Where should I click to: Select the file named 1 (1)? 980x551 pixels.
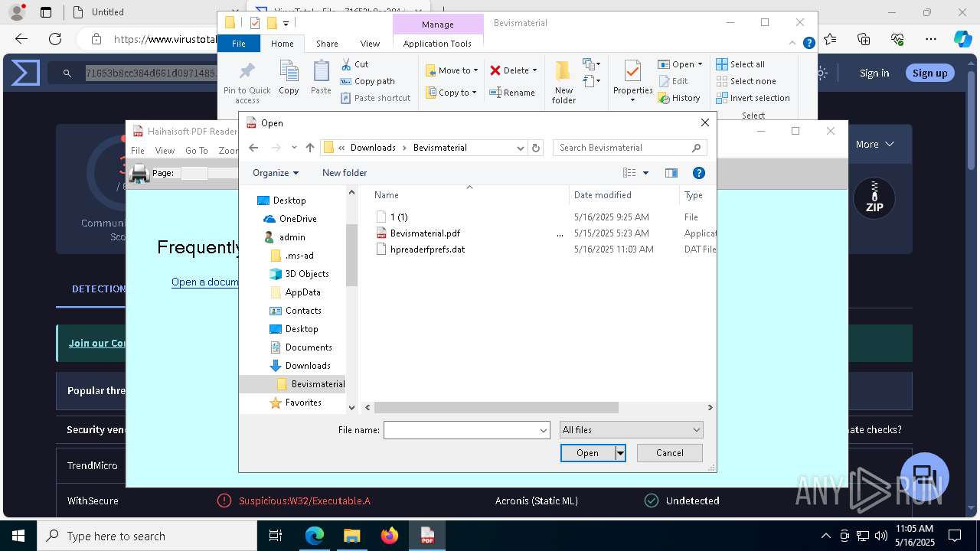pos(398,217)
